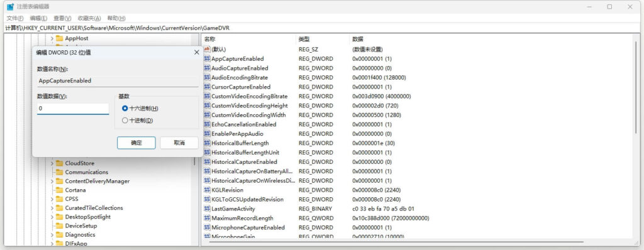Select the Cortana folder icon

[59, 190]
